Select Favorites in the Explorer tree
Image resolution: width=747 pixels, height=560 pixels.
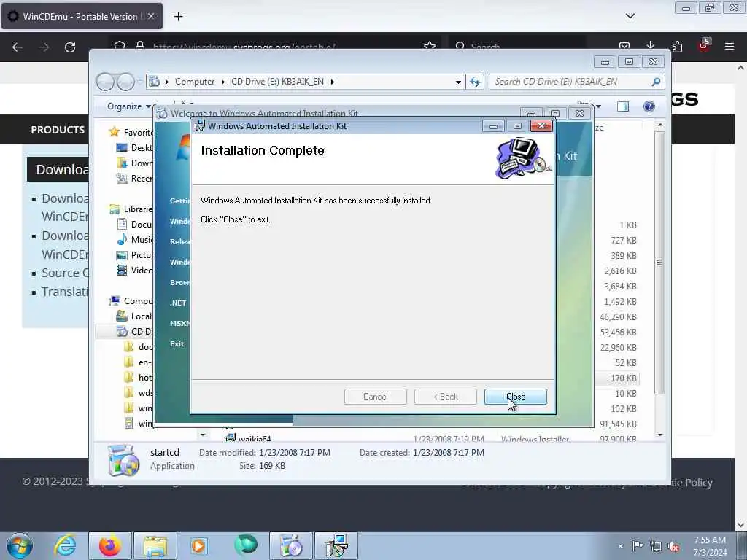(131, 132)
